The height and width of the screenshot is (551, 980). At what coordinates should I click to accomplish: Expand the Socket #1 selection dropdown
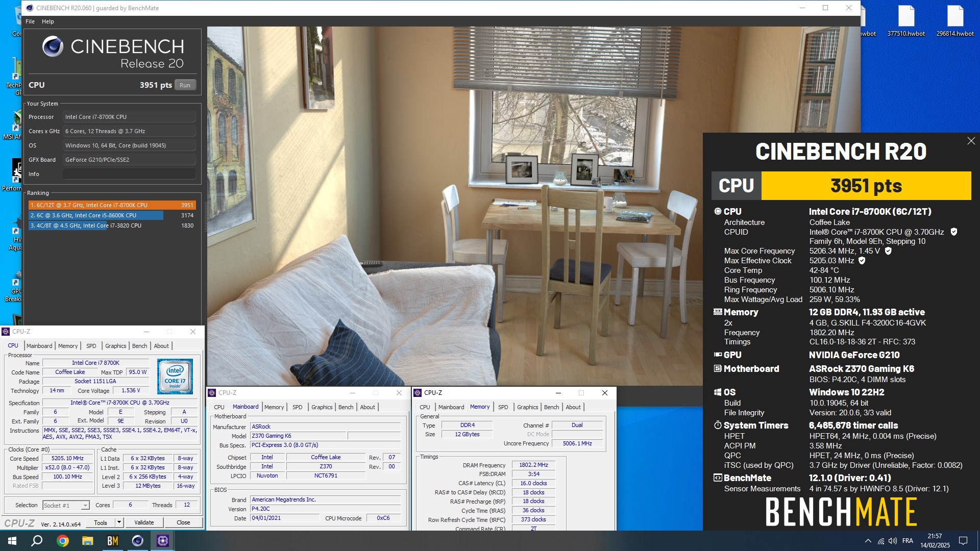coord(85,505)
